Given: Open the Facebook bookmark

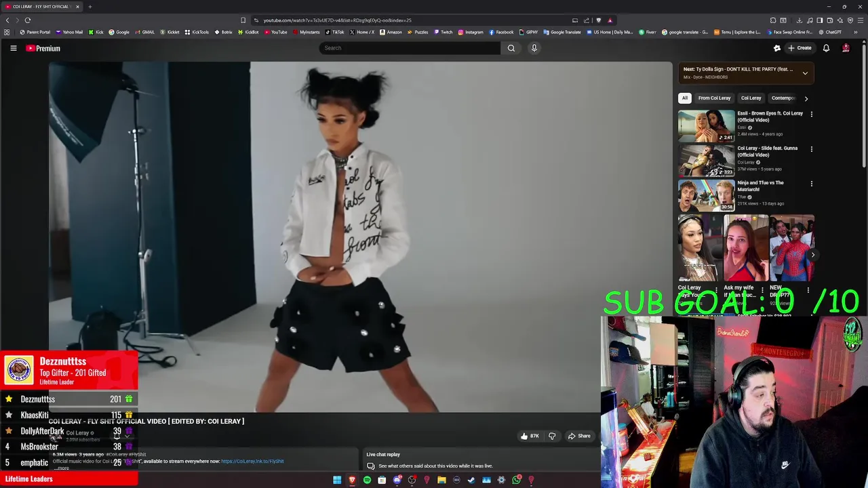Looking at the screenshot, I should (x=501, y=32).
